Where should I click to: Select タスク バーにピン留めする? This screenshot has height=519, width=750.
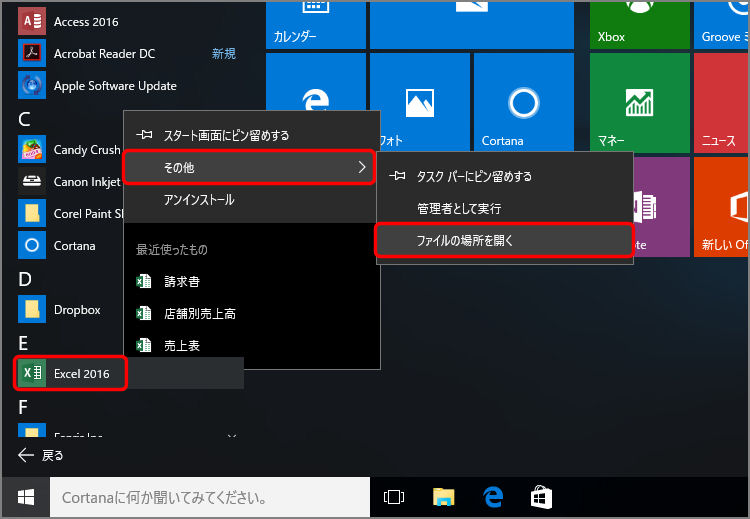pos(505,176)
